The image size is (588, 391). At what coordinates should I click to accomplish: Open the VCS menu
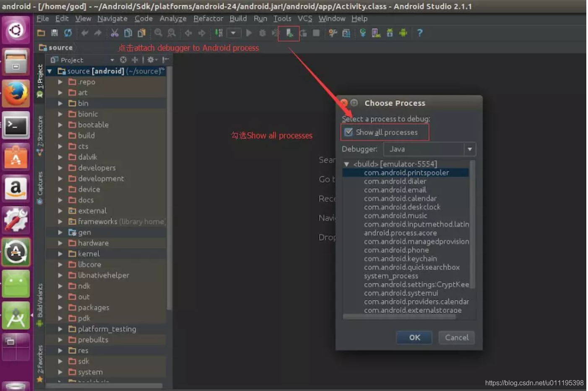(305, 18)
